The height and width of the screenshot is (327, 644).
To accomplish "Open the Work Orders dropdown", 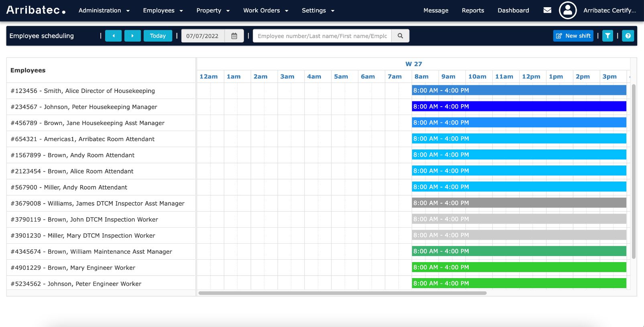I will coord(266,10).
